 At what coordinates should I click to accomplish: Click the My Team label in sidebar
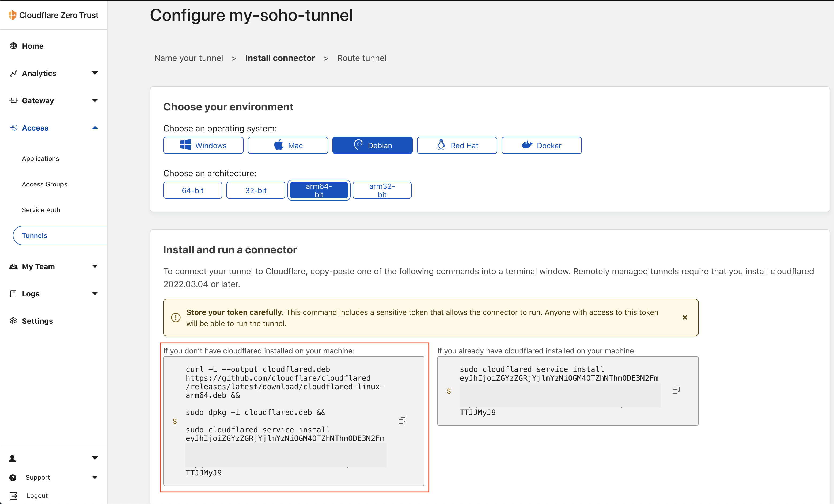pos(38,266)
